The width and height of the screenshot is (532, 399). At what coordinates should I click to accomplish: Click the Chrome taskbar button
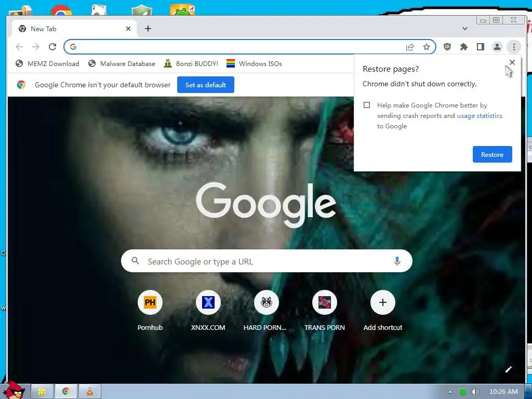[66, 392]
